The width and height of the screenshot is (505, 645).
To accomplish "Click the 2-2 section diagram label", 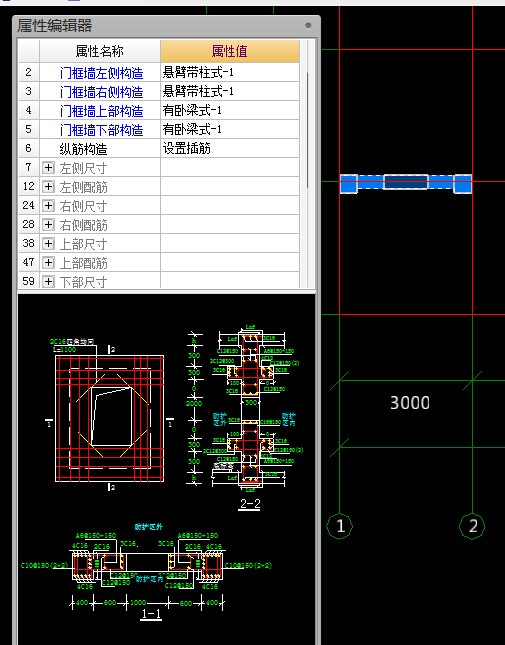I will pyautogui.click(x=250, y=504).
